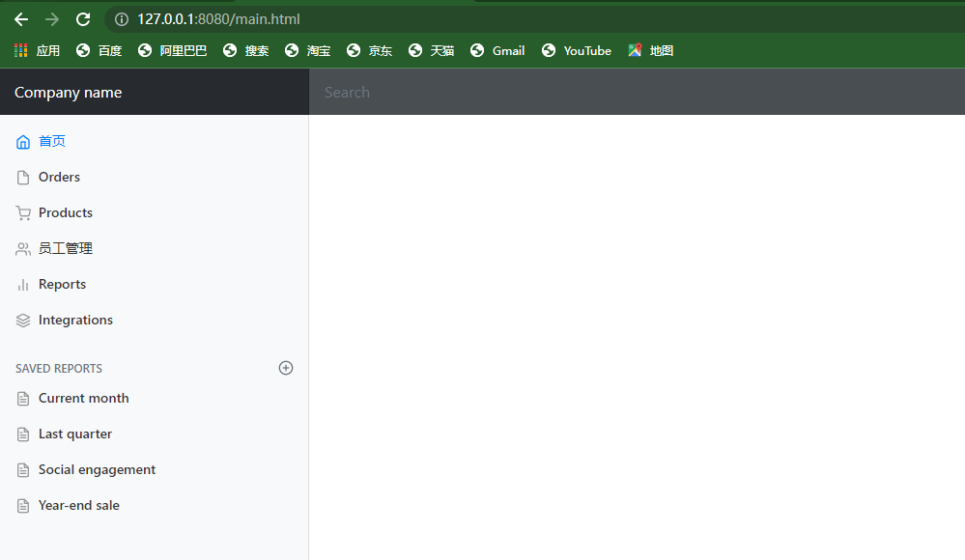Screen dimensions: 965x560
Task: Click the users icon beside 员工管理
Action: point(23,248)
